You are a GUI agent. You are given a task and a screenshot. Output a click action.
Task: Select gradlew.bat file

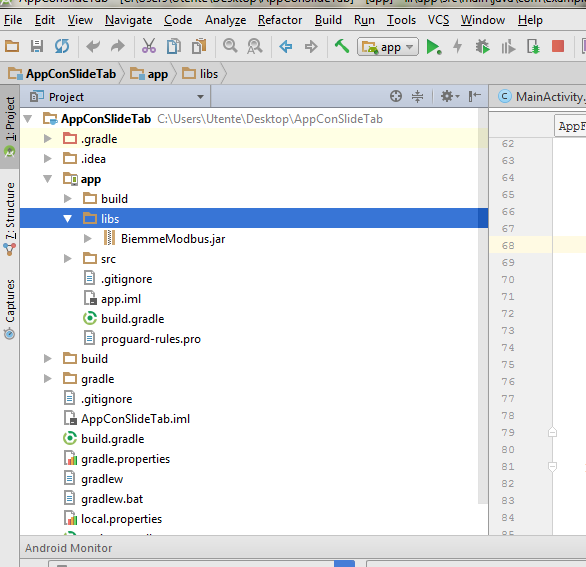coord(112,499)
